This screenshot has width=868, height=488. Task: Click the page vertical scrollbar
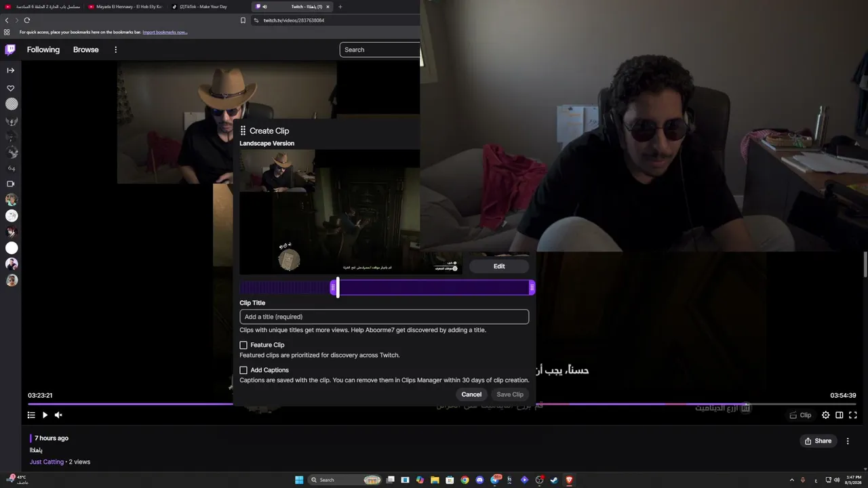(865, 264)
